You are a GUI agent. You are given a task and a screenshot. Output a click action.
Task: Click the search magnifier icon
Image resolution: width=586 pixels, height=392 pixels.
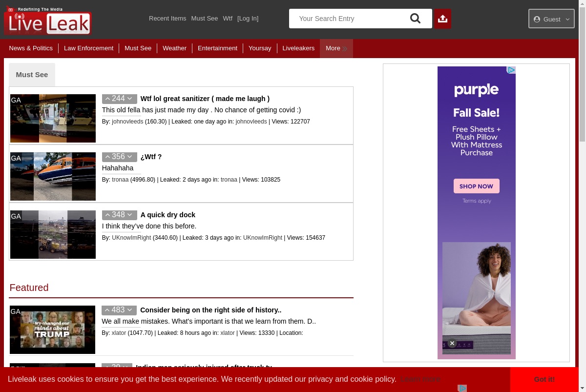coord(415,19)
